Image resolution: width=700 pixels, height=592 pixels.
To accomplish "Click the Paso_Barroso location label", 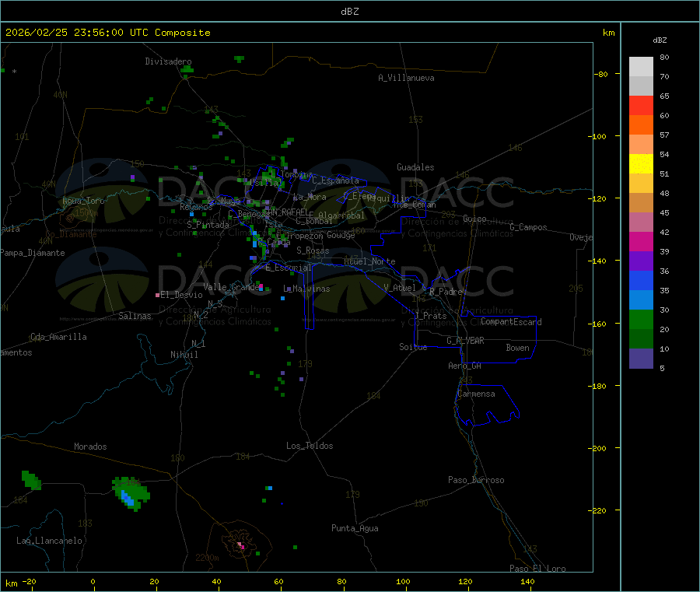I will coord(476,480).
